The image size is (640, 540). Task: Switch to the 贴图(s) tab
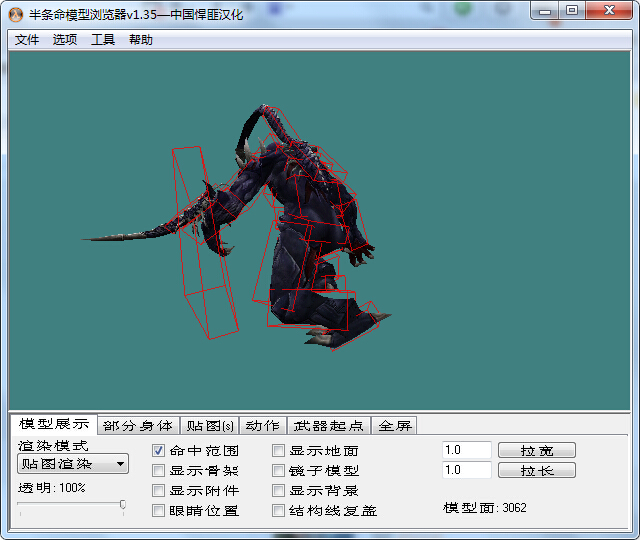[x=210, y=425]
